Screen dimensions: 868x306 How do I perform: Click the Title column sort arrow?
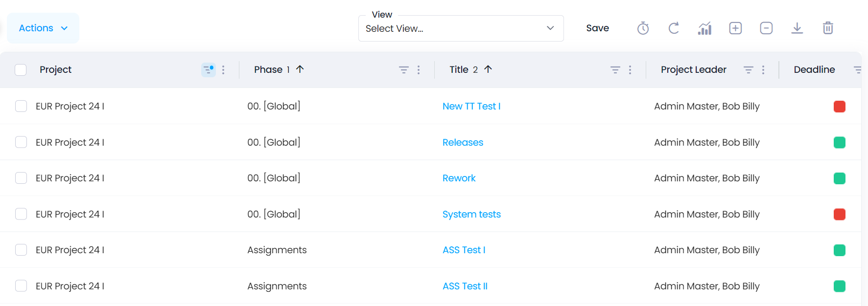click(488, 69)
